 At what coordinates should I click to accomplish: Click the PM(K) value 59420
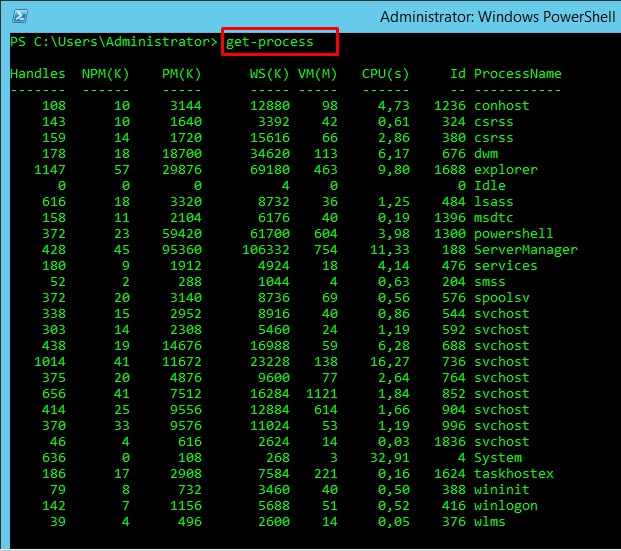point(182,234)
